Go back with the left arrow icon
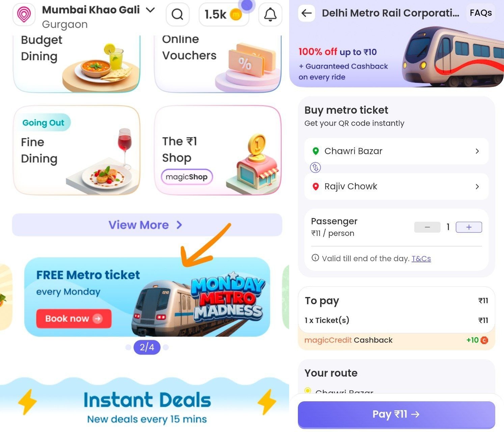504x432 pixels. tap(307, 13)
